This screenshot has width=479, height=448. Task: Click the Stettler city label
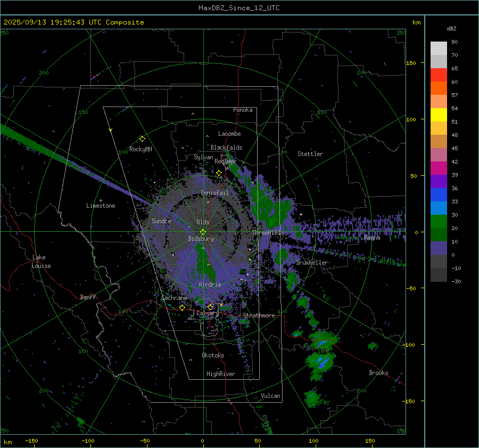pyautogui.click(x=310, y=154)
